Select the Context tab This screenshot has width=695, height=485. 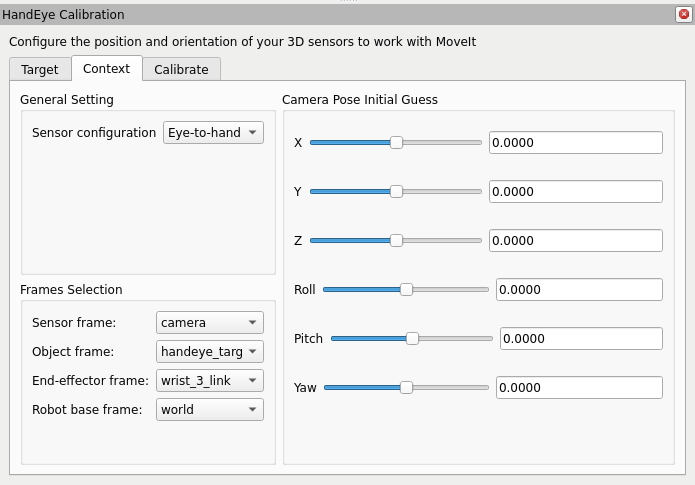coord(106,68)
